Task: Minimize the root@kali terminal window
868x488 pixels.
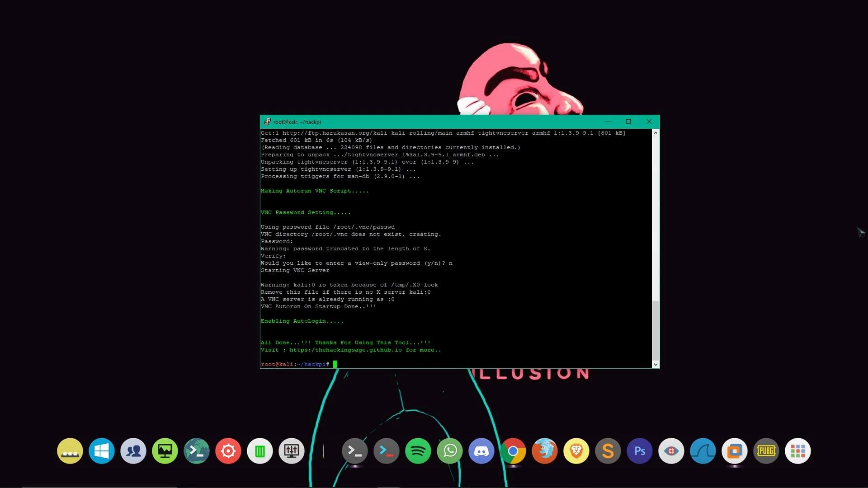Action: click(608, 122)
